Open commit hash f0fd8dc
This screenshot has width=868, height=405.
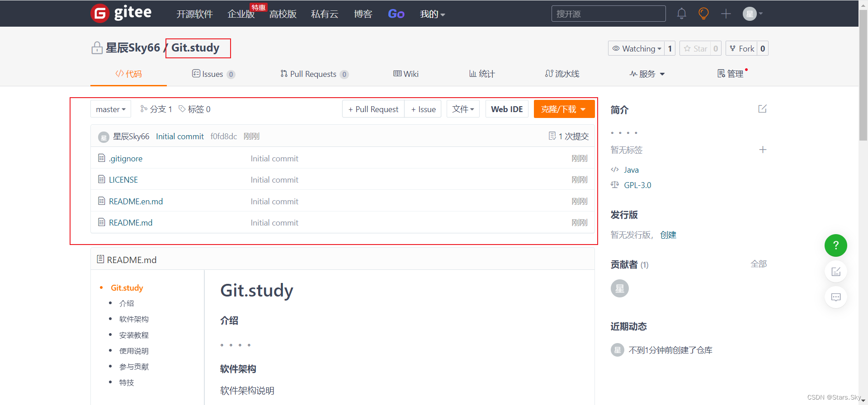tap(224, 136)
